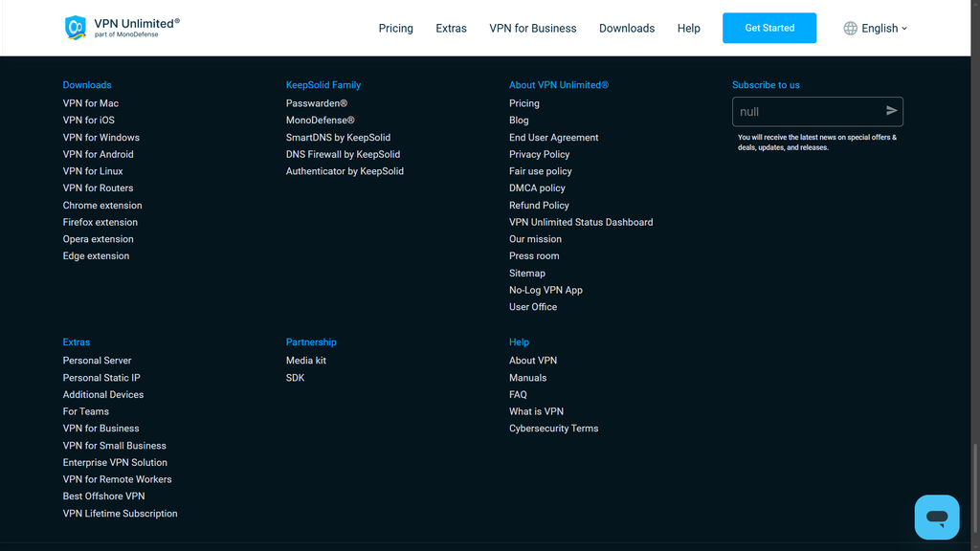Open SmartDNS by KeepSolid link
Viewport: 980px width, 551px height.
point(338,138)
